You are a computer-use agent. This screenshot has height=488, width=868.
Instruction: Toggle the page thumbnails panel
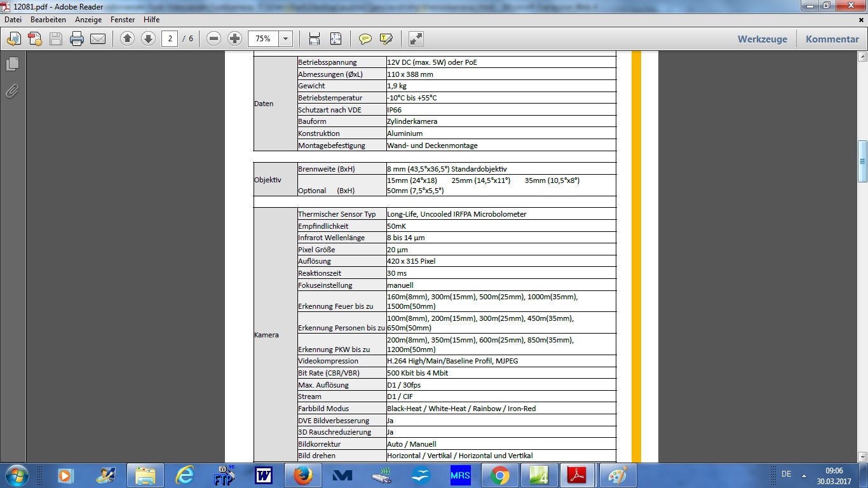point(12,64)
